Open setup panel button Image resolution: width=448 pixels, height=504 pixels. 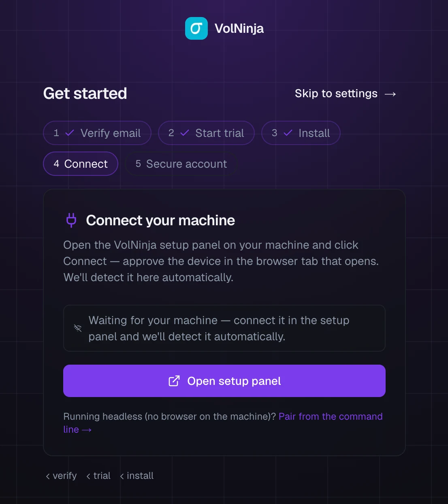pos(224,381)
